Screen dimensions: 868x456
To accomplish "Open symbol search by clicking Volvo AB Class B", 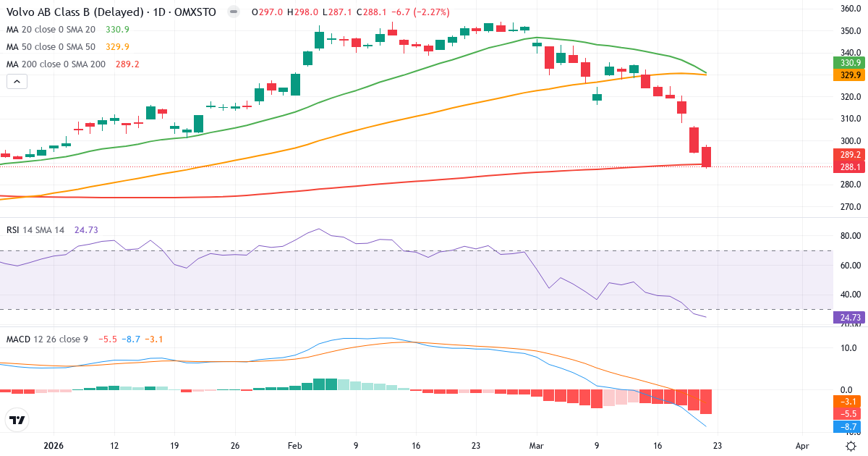I will point(72,12).
